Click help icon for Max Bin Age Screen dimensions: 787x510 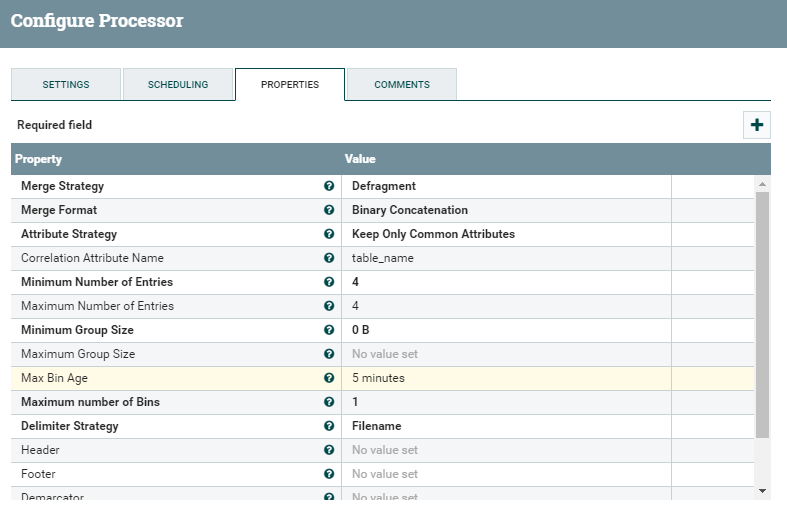[329, 378]
